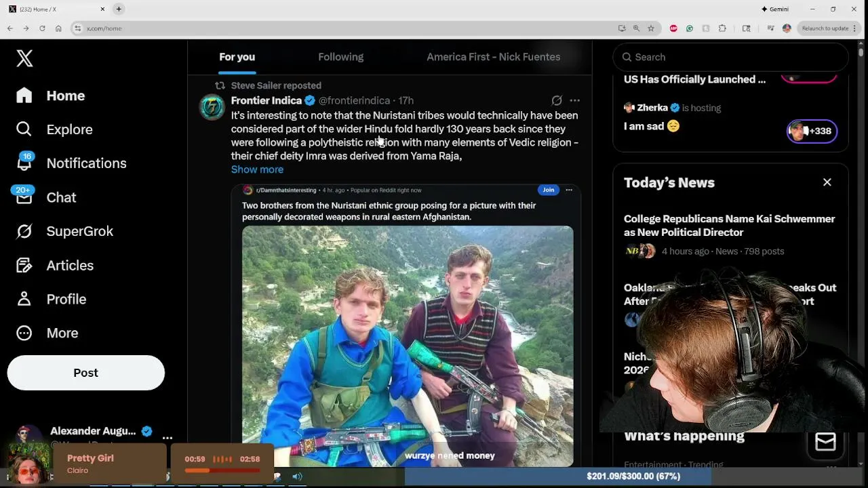The image size is (868, 488).
Task: Go forward in browser history
Action: click(x=26, y=28)
